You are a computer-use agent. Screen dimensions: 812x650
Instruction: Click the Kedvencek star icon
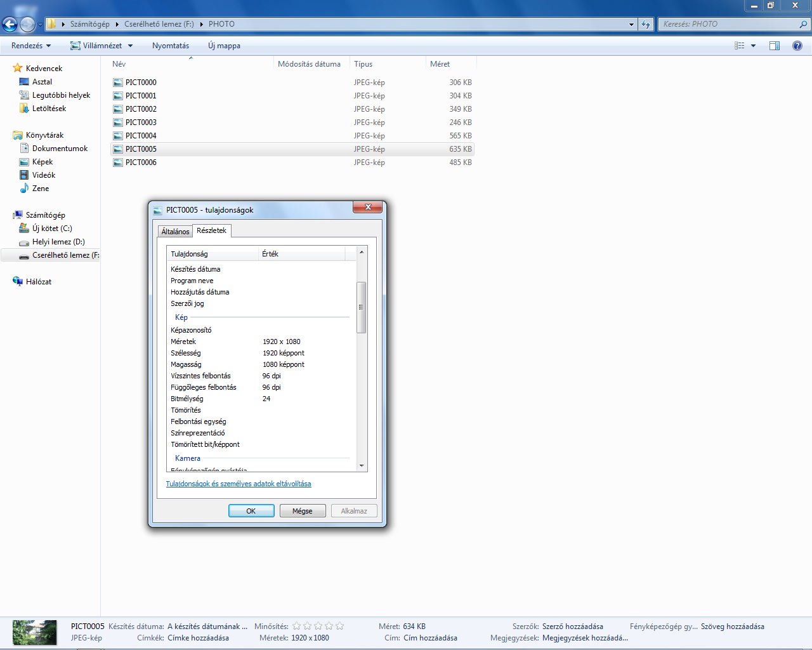tap(18, 68)
